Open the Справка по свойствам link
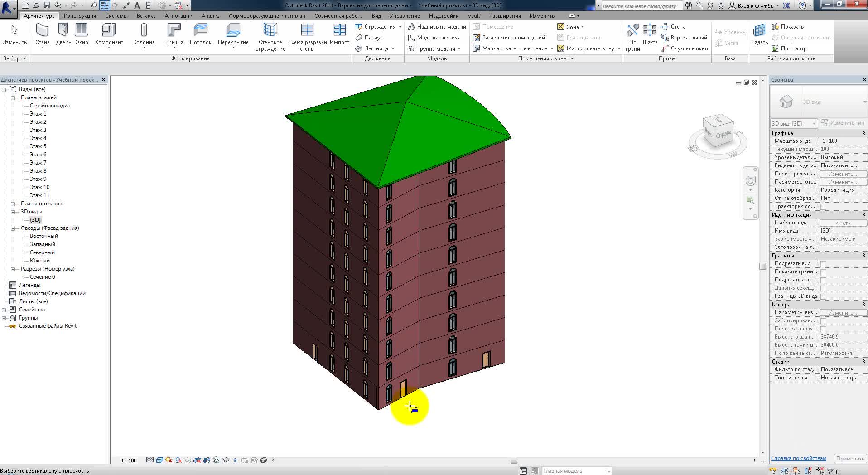The width and height of the screenshot is (868, 475). (798, 458)
